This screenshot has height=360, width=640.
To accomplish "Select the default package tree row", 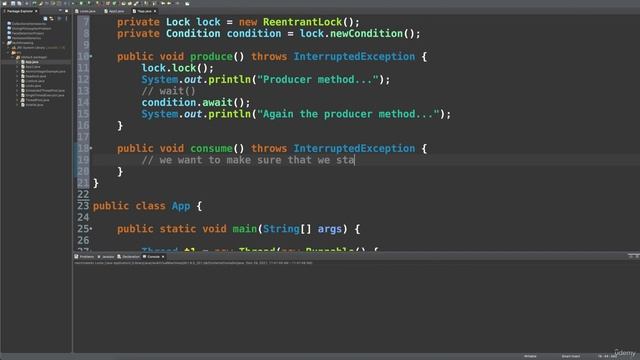I will pyautogui.click(x=31, y=58).
